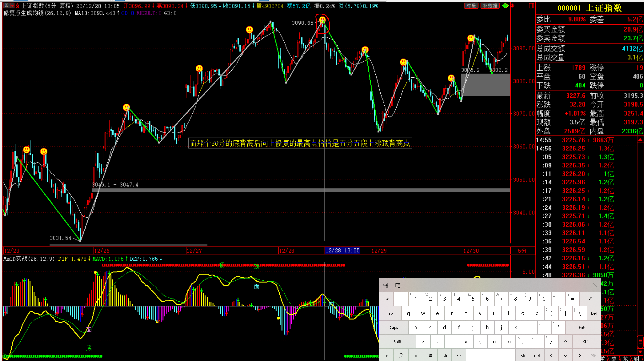The width and height of the screenshot is (644, 361).
Task: Toggle the left Alt key
Action: coord(445,356)
